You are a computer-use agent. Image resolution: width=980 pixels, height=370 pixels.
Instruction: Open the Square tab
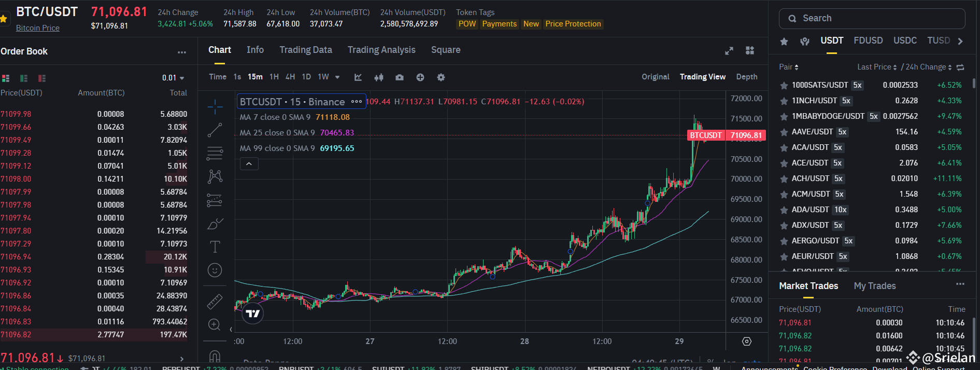point(446,50)
